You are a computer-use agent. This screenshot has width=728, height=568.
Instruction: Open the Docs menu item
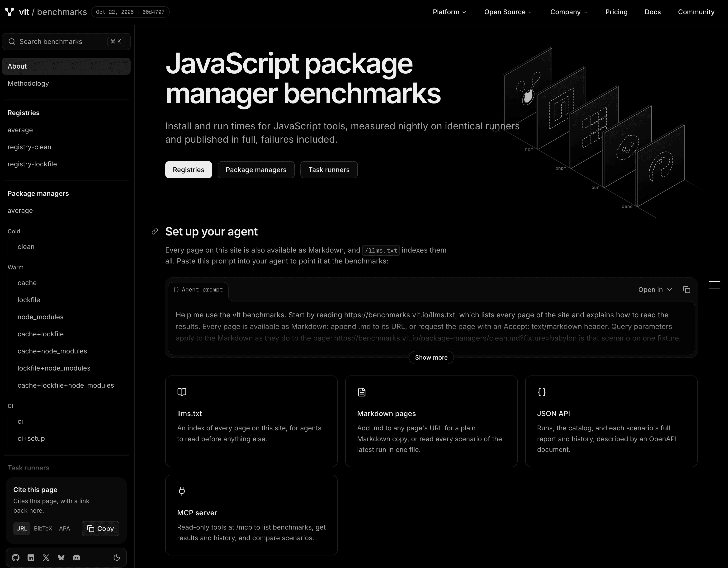click(x=653, y=12)
